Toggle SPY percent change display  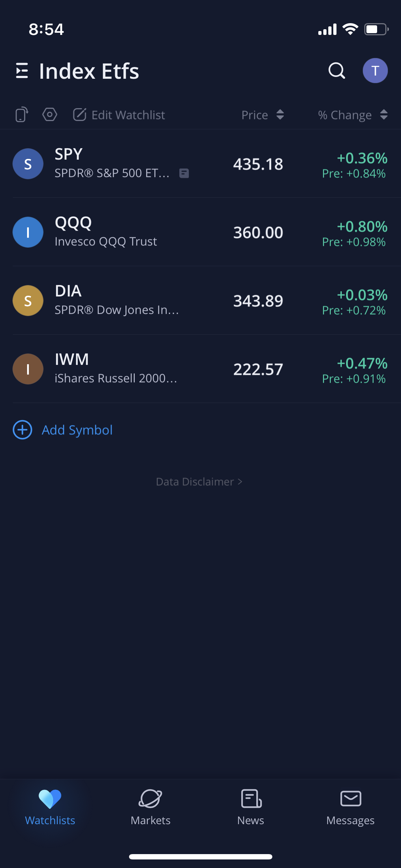361,158
